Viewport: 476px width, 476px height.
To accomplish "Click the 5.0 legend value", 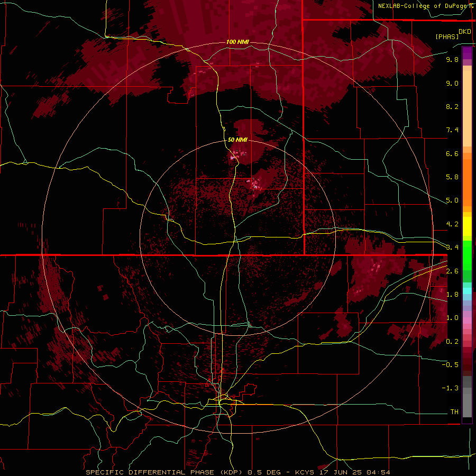I will click(452, 200).
